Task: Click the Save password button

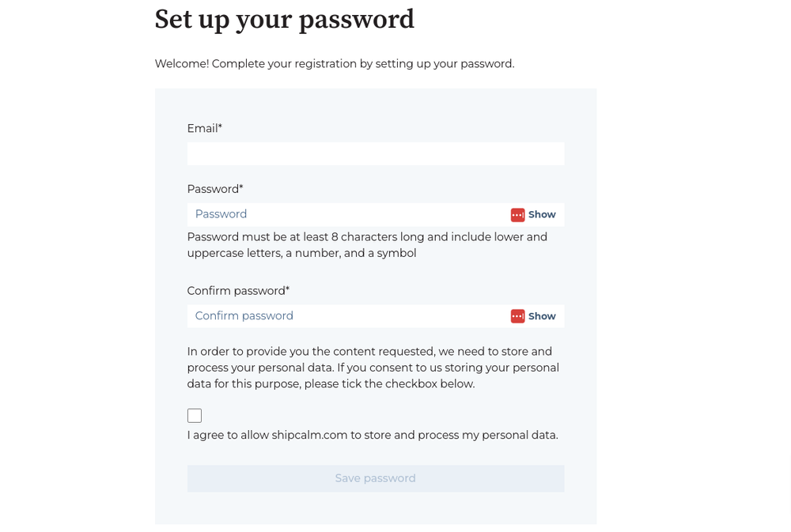Action: 375,478
